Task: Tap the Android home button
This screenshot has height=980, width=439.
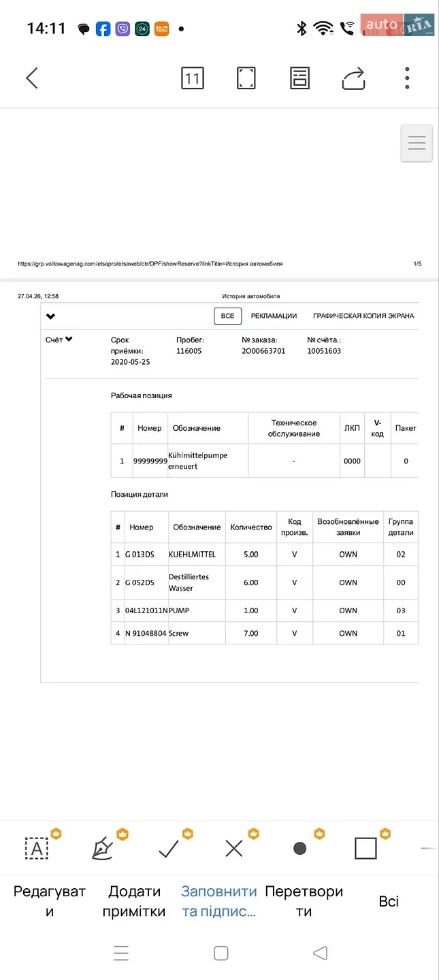Action: tap(221, 953)
